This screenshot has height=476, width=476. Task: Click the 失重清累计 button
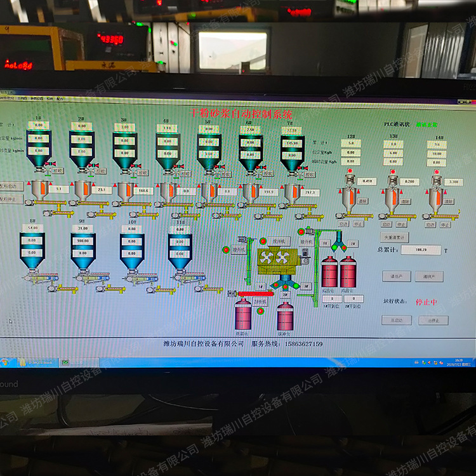pyautogui.click(x=394, y=237)
